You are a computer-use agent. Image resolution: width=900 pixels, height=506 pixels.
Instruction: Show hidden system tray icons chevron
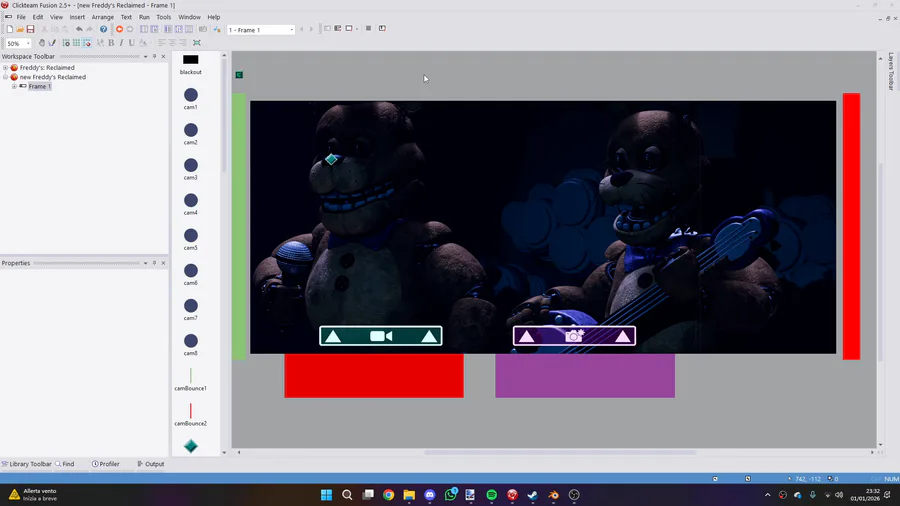(x=767, y=495)
